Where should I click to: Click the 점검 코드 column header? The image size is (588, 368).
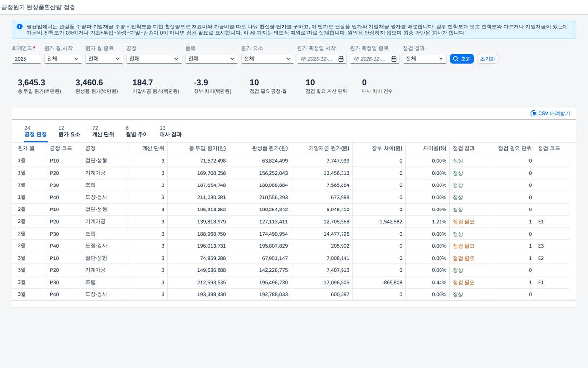click(553, 148)
